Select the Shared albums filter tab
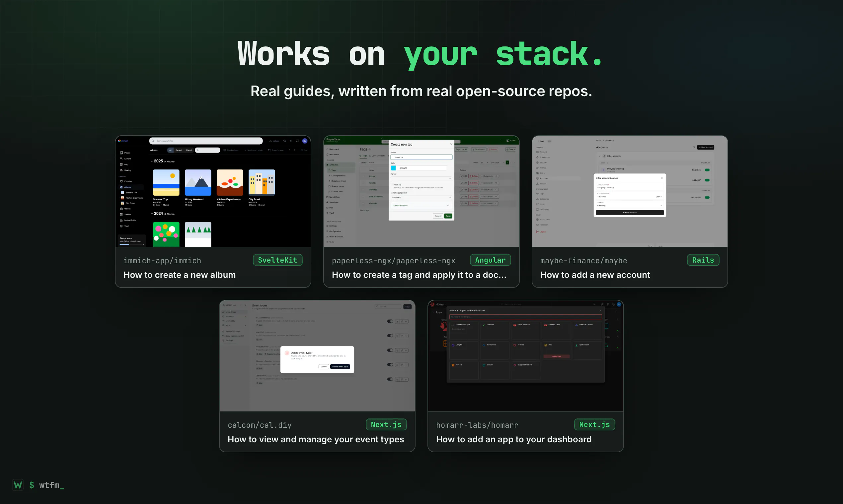Viewport: 843px width, 504px height. 189,150
